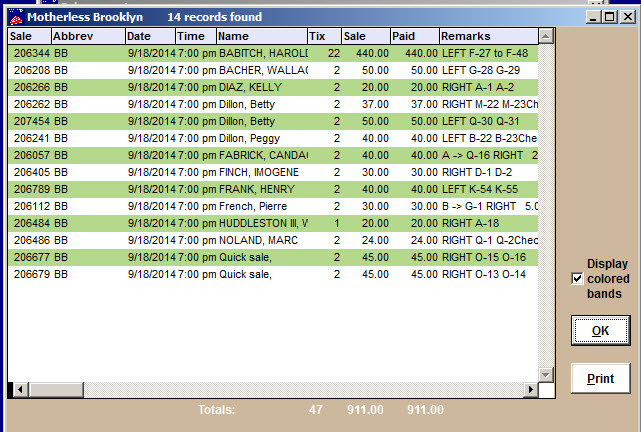
Task: Select sale number 206208
Action: [x=32, y=70]
